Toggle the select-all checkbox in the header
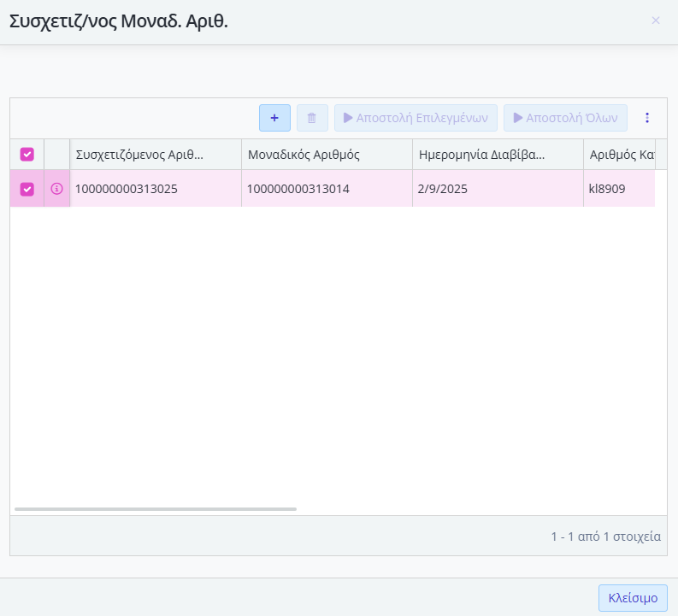 tap(27, 155)
